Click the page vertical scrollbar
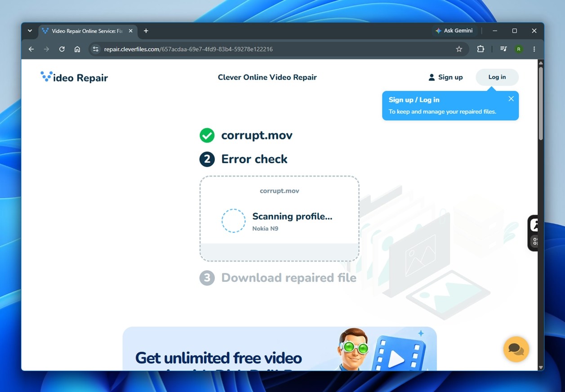The width and height of the screenshot is (565, 392). (x=541, y=103)
